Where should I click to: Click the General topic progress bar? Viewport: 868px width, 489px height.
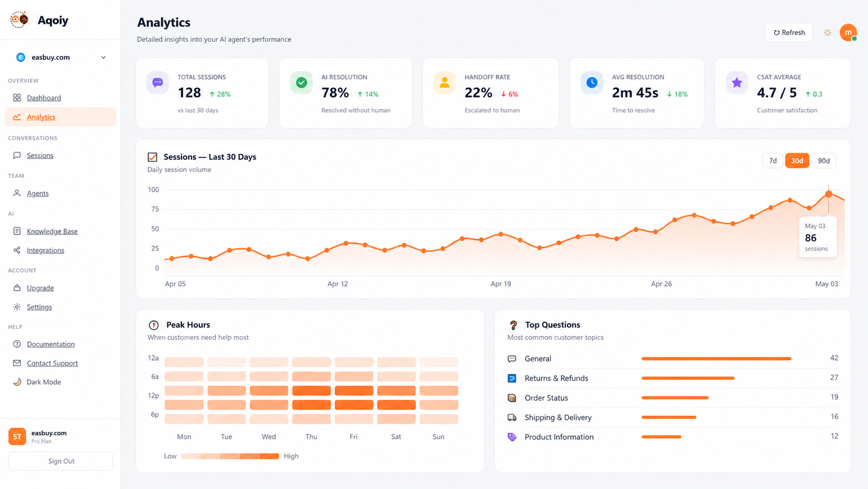click(x=716, y=359)
